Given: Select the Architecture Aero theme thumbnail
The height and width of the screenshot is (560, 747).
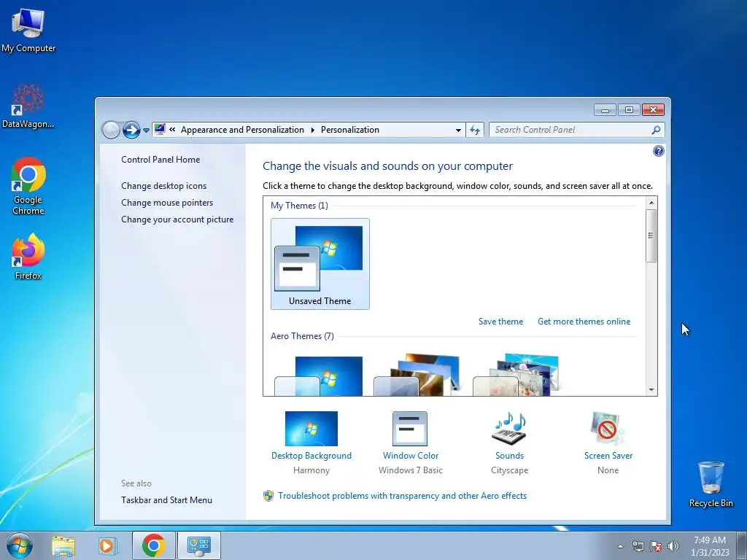Looking at the screenshot, I should [x=417, y=375].
